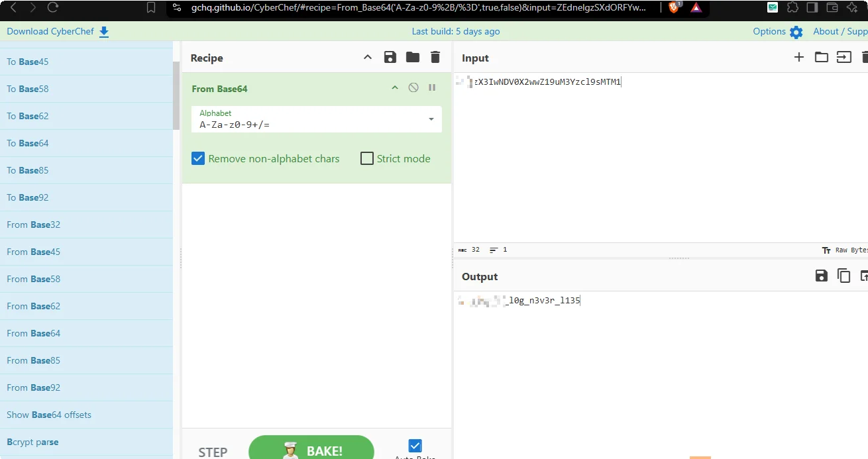This screenshot has height=459, width=868.
Task: Click the Download CyberChef arrow icon
Action: (104, 32)
